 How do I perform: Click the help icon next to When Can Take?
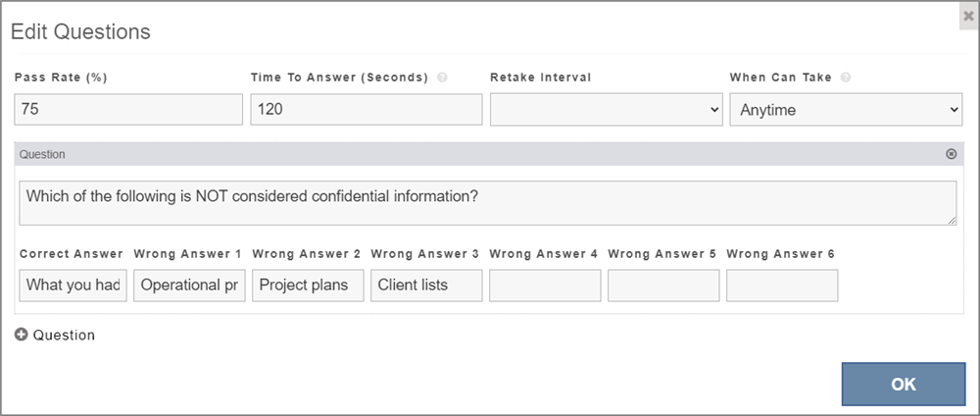tap(846, 78)
